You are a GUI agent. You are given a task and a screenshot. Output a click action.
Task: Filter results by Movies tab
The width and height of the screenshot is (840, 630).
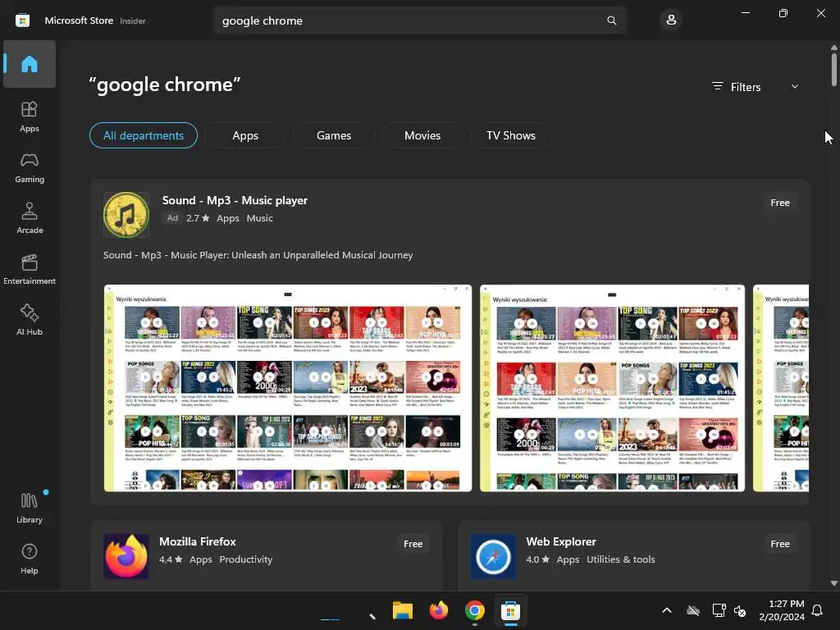point(422,135)
